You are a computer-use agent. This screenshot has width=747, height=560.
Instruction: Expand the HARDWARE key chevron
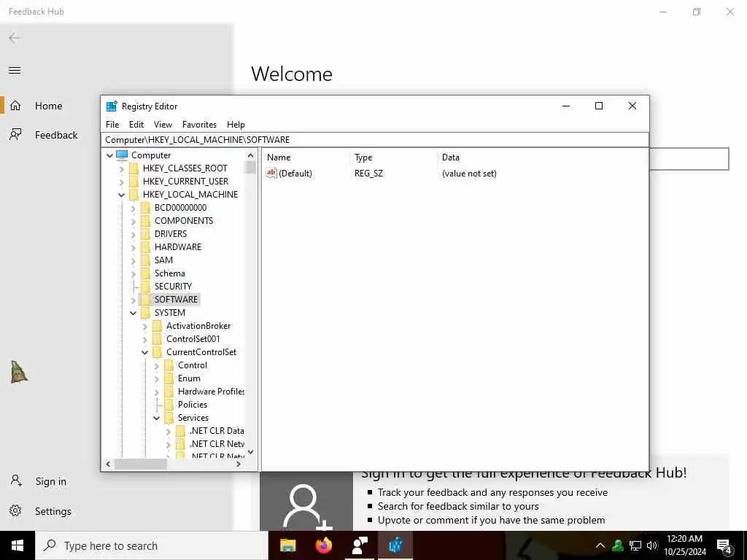(133, 247)
